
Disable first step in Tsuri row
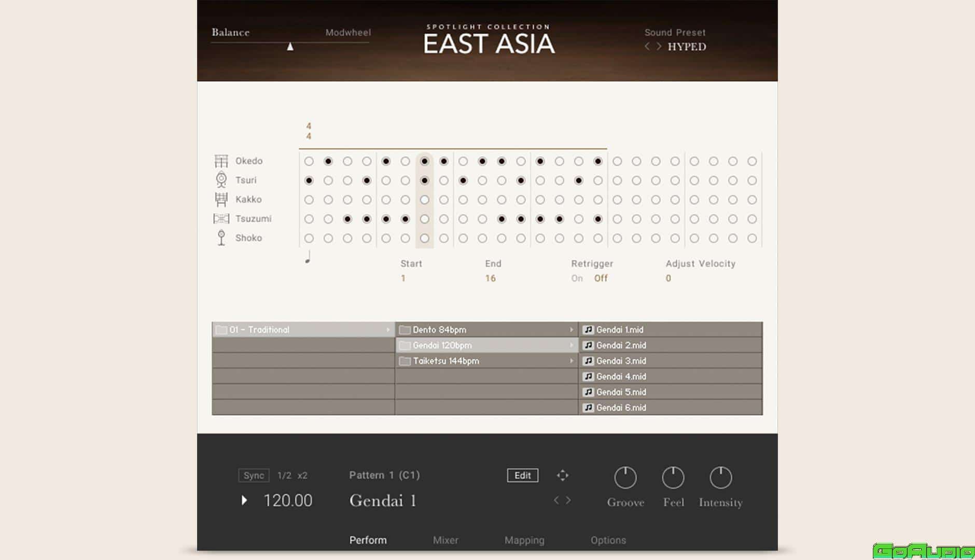309,180
